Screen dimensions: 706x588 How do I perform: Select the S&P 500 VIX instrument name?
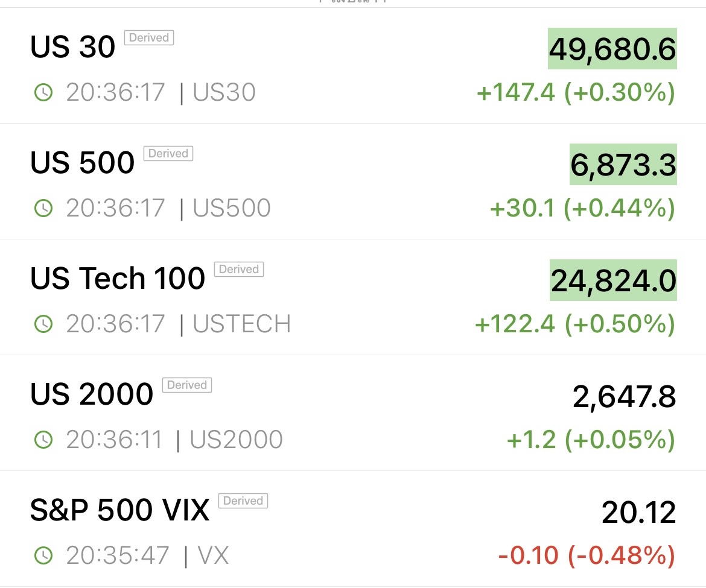pos(119,510)
